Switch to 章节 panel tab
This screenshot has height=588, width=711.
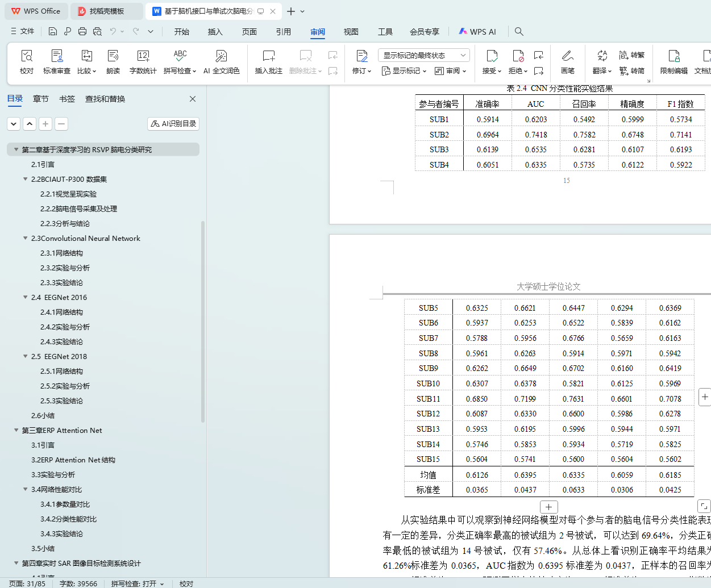(41, 99)
